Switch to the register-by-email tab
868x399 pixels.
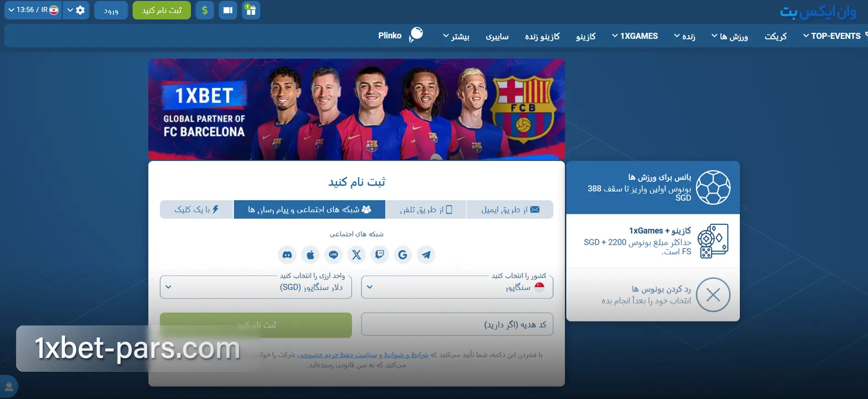[510, 210]
